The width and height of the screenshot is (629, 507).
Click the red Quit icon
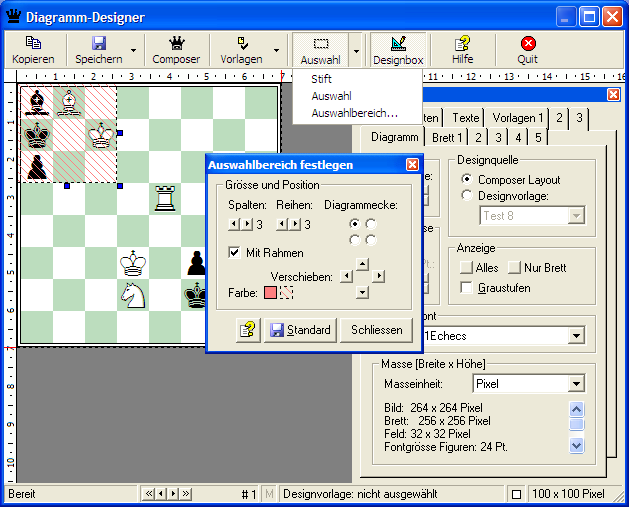[x=527, y=44]
